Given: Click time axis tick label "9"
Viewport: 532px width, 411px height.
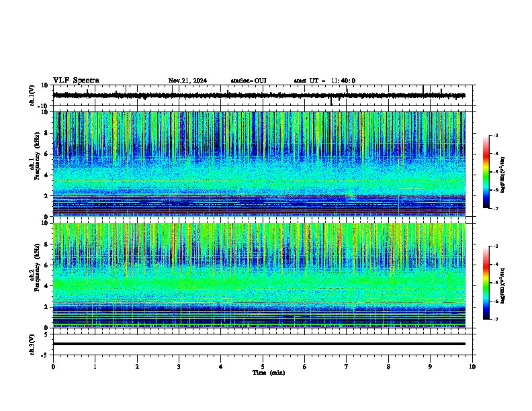Looking at the screenshot, I should click(431, 367).
